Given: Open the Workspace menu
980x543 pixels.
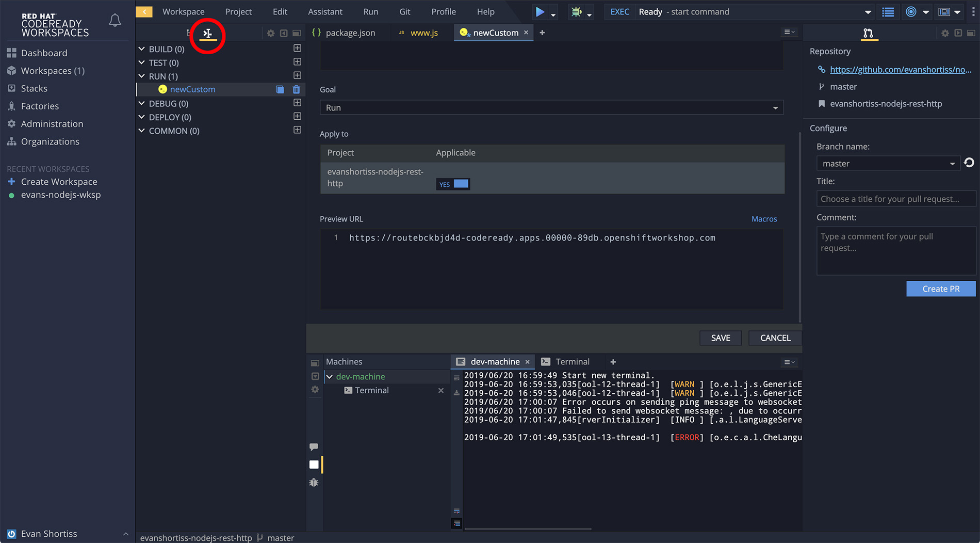Looking at the screenshot, I should coord(183,11).
